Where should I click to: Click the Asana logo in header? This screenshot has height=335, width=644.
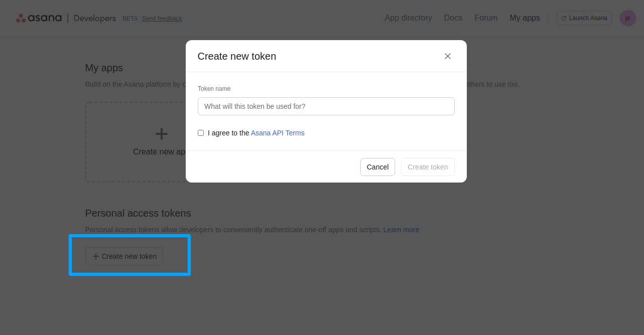coord(39,18)
